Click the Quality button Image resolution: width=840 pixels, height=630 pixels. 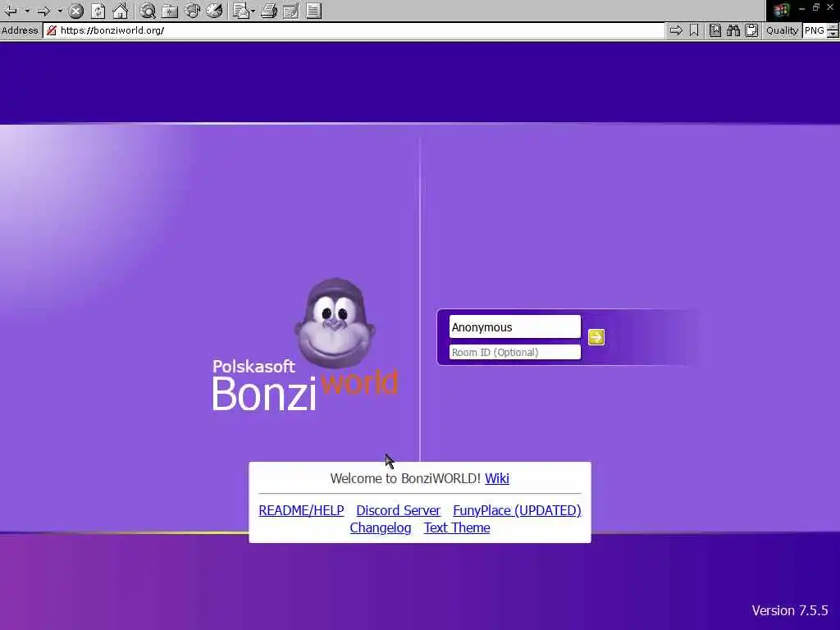point(782,30)
